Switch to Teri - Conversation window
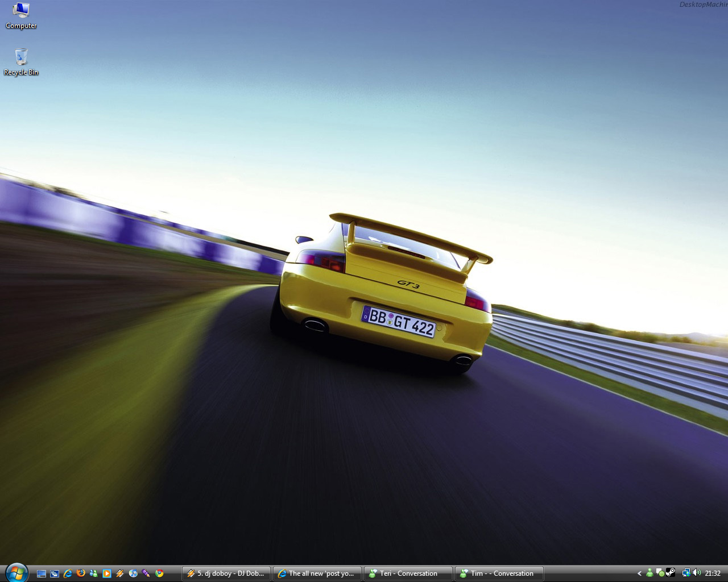Screen dimensions: 728x582 (x=408, y=573)
